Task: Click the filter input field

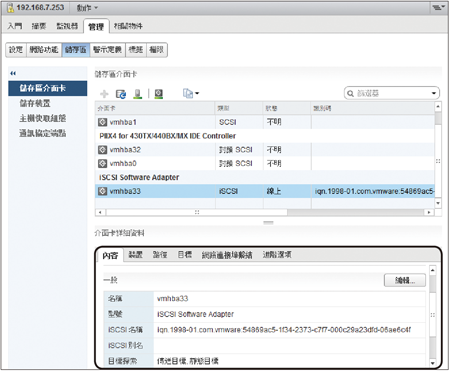Action: point(392,93)
